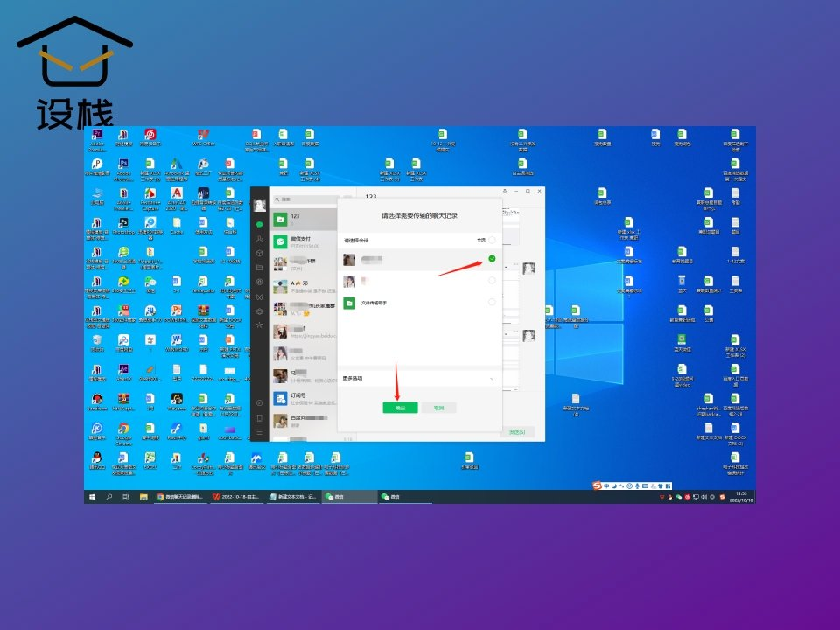Open the Favorites cube icon in WeChat sidebar
840x630 pixels.
tap(259, 253)
